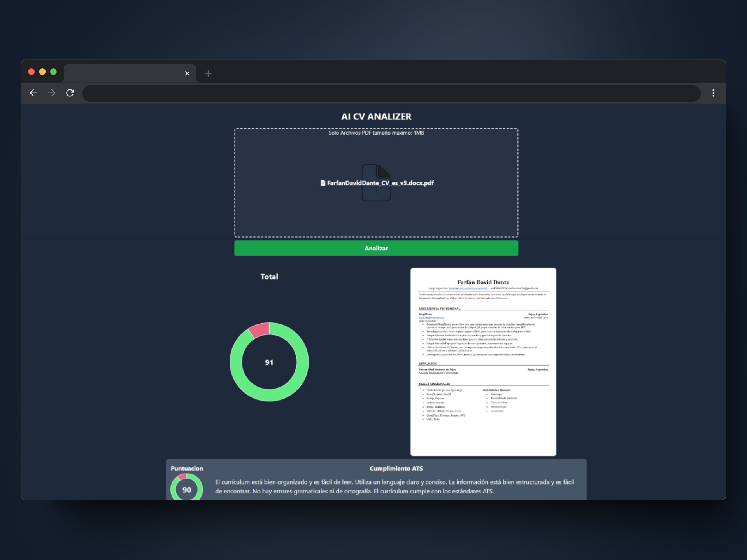
Task: Open the CV preview thumbnail of Farfán David Dante
Action: pos(483,362)
